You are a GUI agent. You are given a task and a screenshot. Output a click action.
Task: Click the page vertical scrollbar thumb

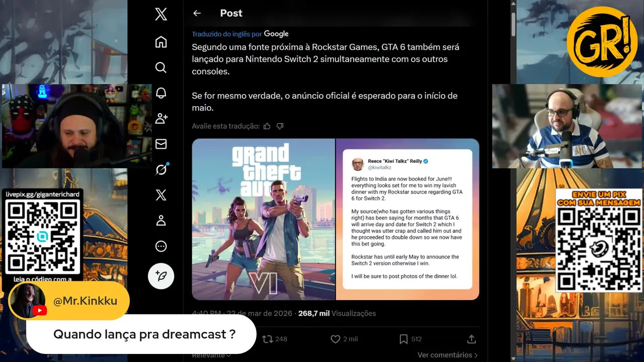pos(513,24)
